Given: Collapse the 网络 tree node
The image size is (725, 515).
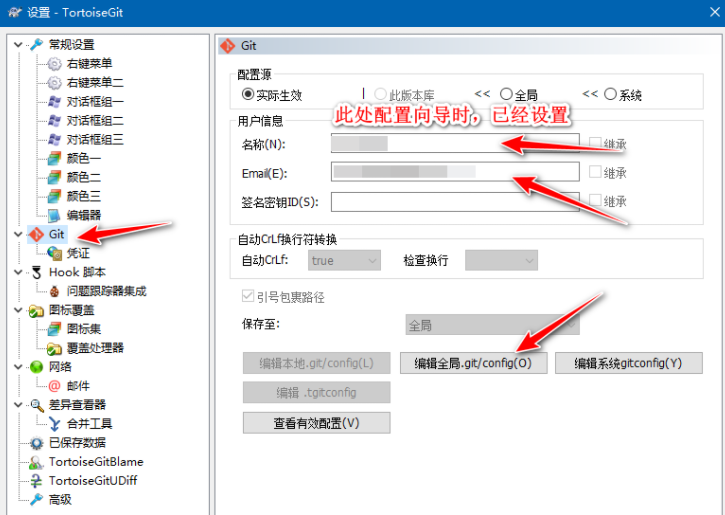Looking at the screenshot, I should 18,367.
